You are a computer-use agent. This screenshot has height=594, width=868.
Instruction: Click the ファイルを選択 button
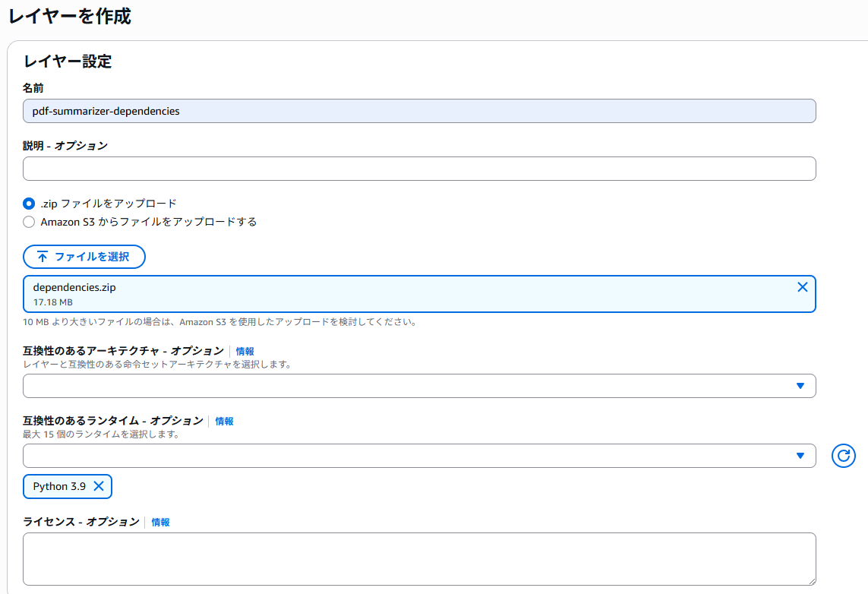[x=84, y=257]
